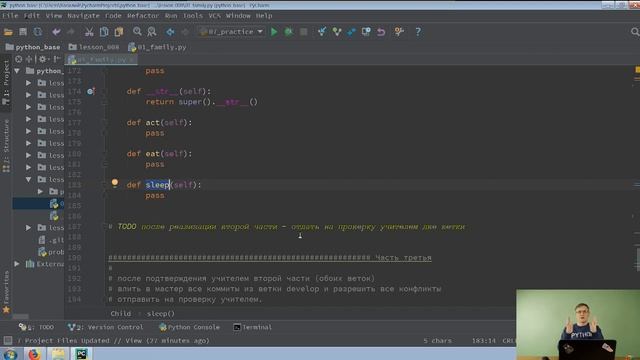
Task: Click the Cut scissors icon
Action: pos(89,32)
